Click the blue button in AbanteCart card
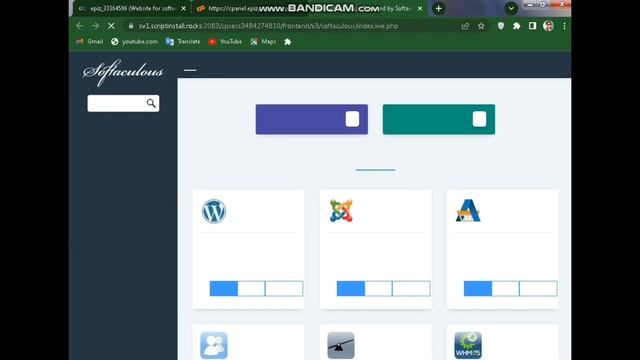The width and height of the screenshot is (640, 360). click(x=478, y=289)
